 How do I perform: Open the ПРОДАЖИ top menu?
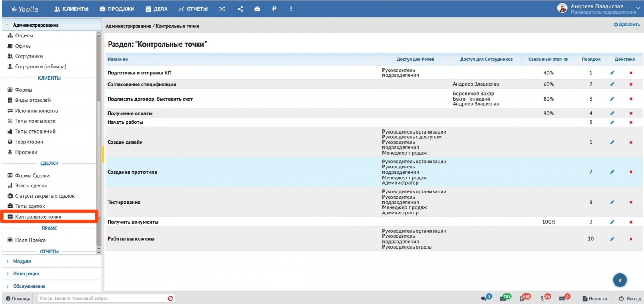click(117, 9)
